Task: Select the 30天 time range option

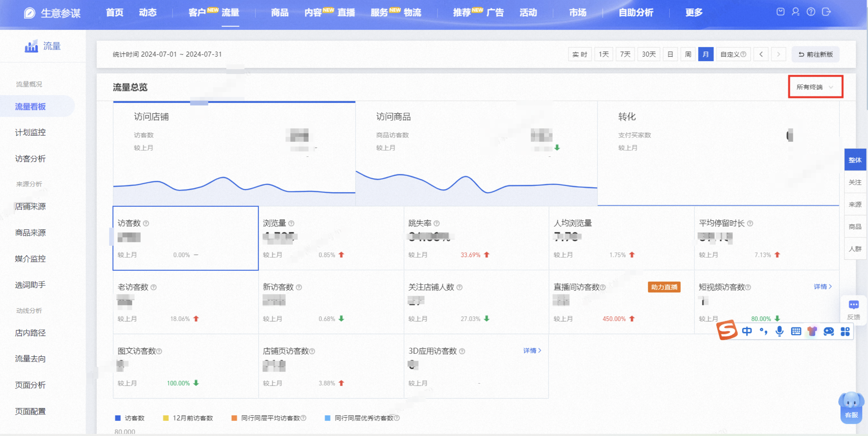Action: (x=649, y=54)
